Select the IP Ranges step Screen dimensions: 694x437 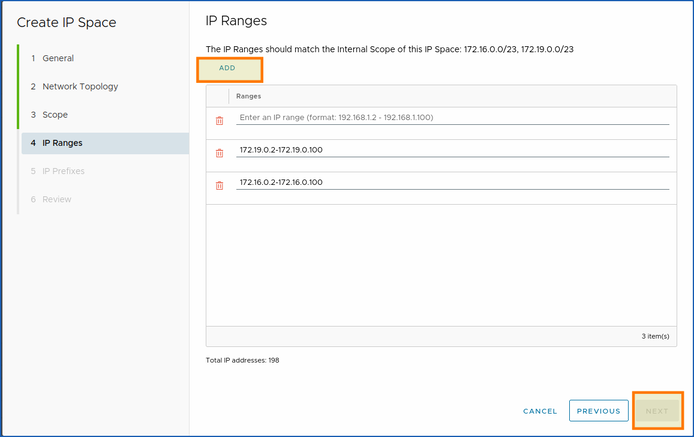pyautogui.click(x=105, y=143)
